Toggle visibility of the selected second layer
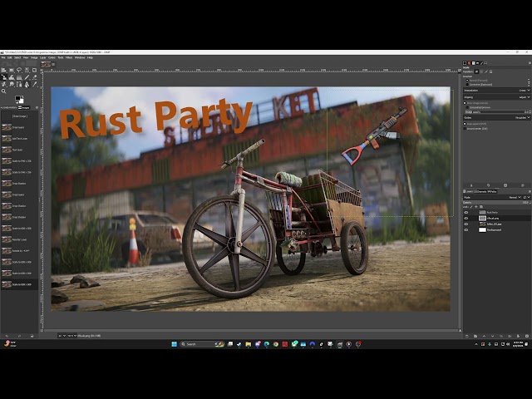 pos(466,218)
